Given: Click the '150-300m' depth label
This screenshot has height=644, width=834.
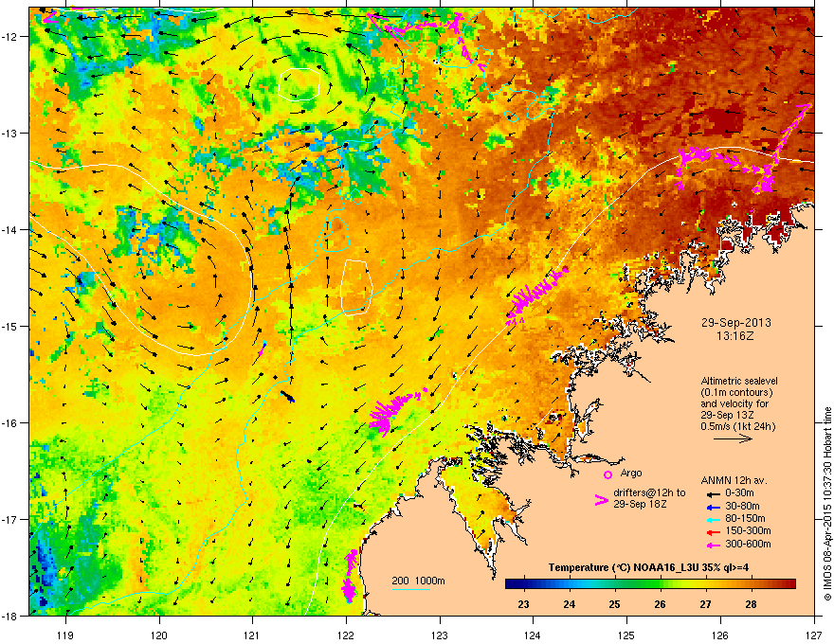Looking at the screenshot, I should [748, 530].
